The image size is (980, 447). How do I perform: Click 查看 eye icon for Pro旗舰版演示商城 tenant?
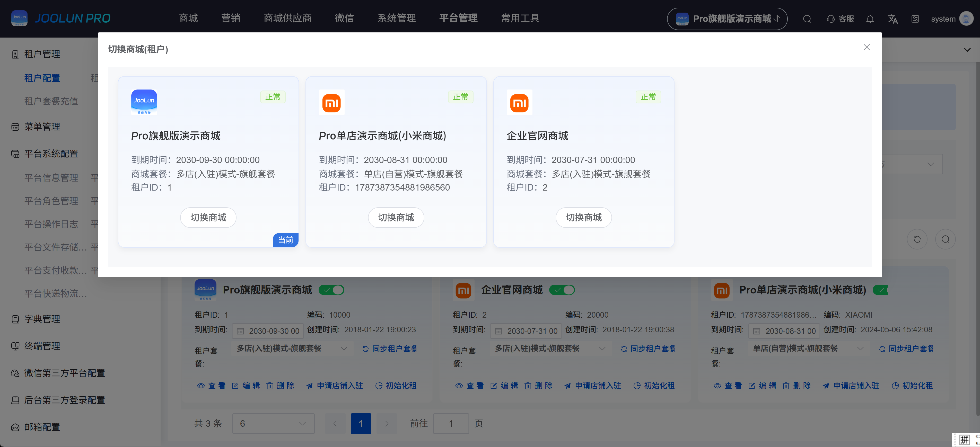tap(201, 386)
